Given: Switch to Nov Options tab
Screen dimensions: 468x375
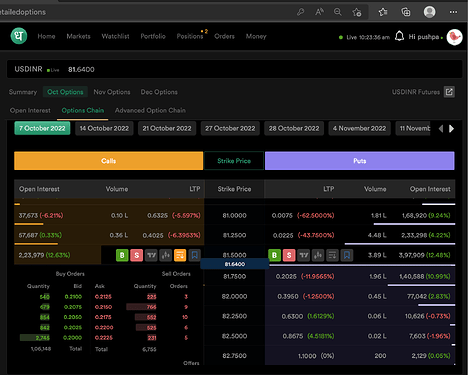Looking at the screenshot, I should [112, 92].
